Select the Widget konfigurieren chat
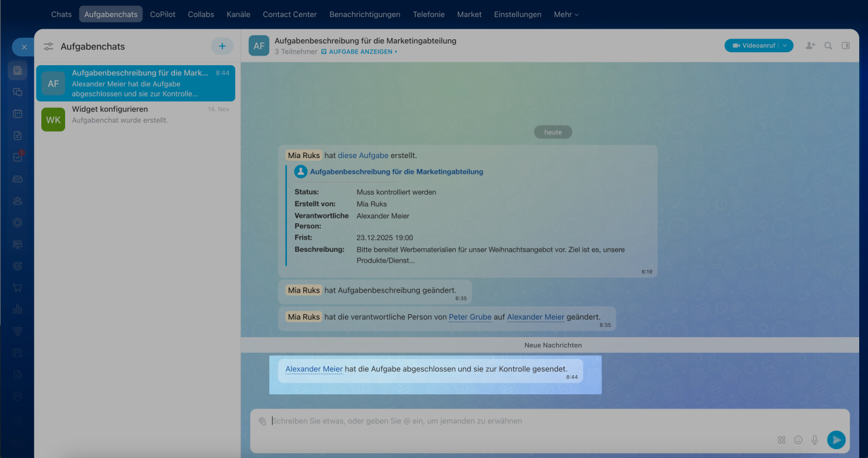 [x=136, y=119]
